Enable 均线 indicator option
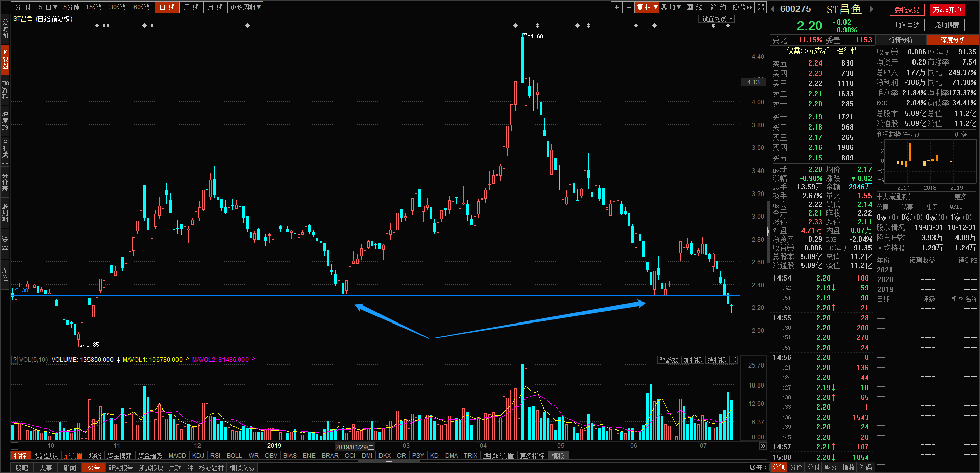The height and width of the screenshot is (473, 980). [x=95, y=456]
